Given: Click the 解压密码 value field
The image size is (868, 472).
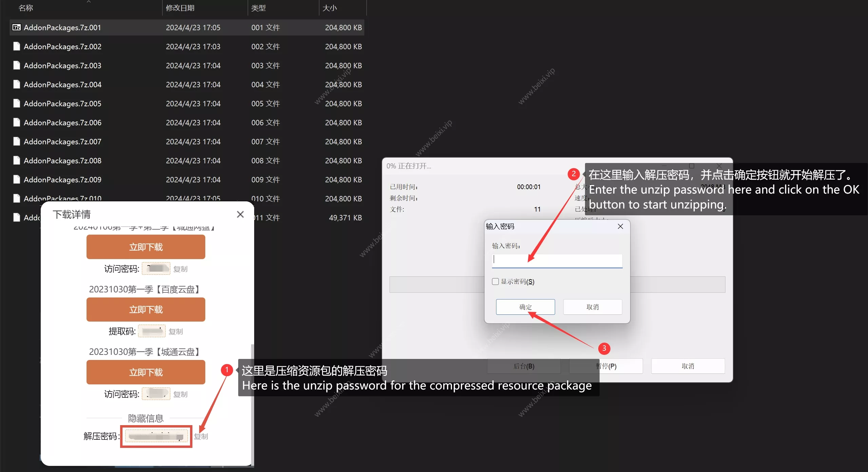Looking at the screenshot, I should (x=156, y=436).
